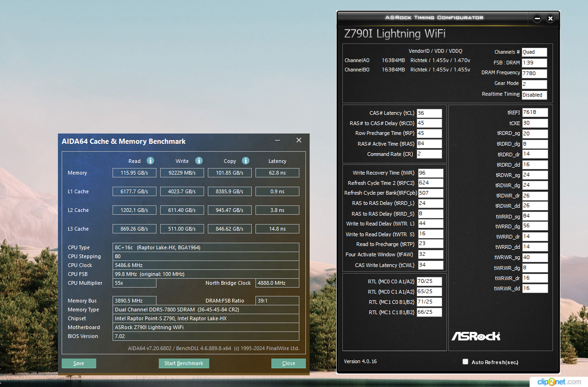Minimize the ASRock Timing Configurator window
Viewport: 588px width, 387px height.
pyautogui.click(x=537, y=19)
